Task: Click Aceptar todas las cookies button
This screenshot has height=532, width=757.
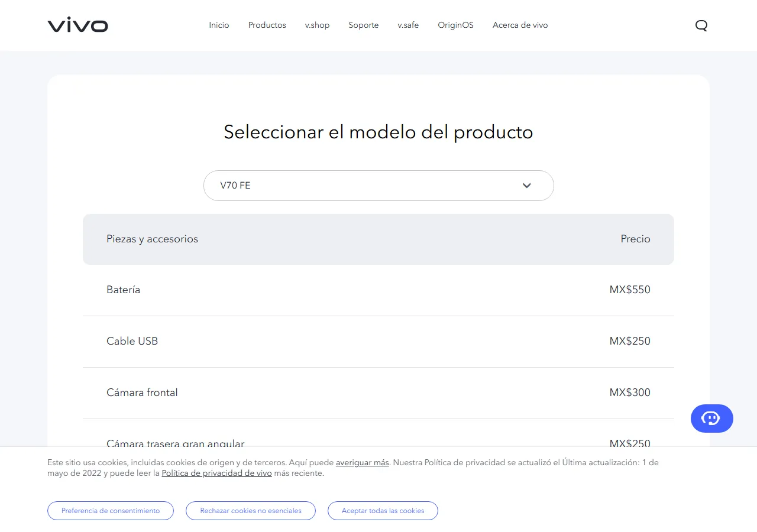Action: point(383,511)
